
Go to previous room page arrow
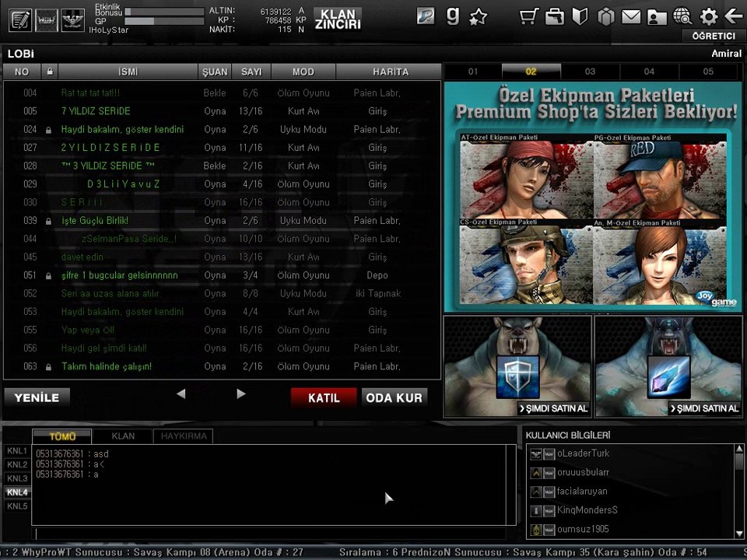181,394
